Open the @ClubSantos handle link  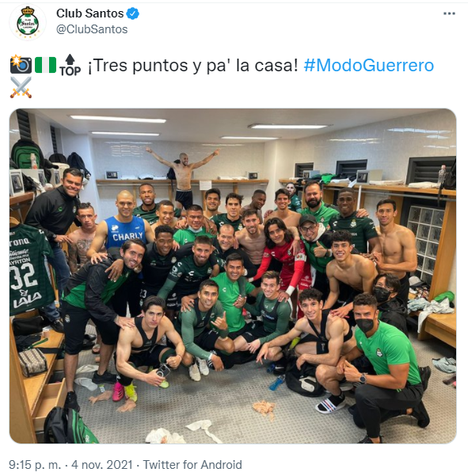[92, 29]
